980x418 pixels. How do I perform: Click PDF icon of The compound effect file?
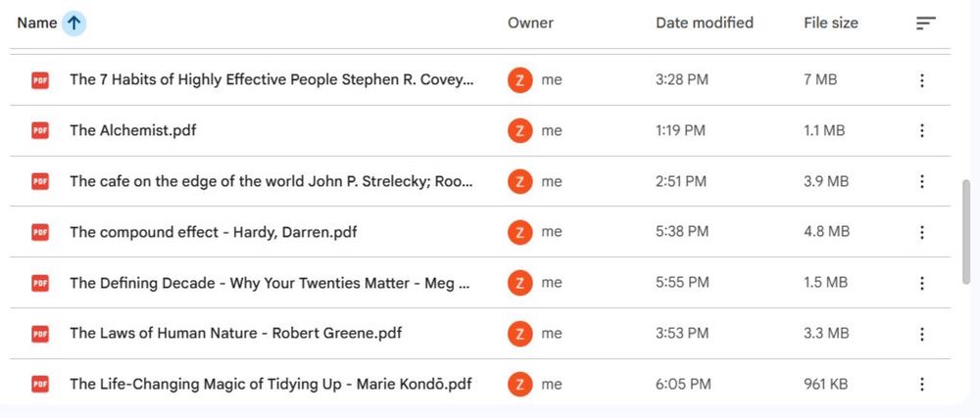coord(40,232)
